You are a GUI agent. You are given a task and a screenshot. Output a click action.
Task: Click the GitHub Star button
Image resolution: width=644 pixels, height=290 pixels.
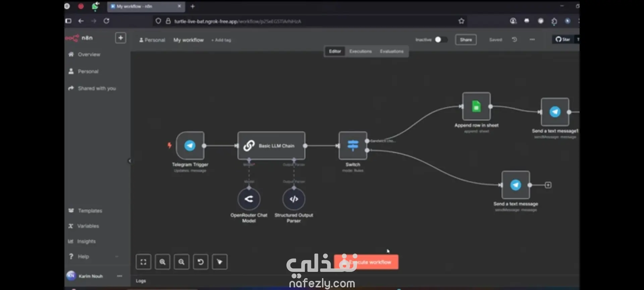pos(563,40)
